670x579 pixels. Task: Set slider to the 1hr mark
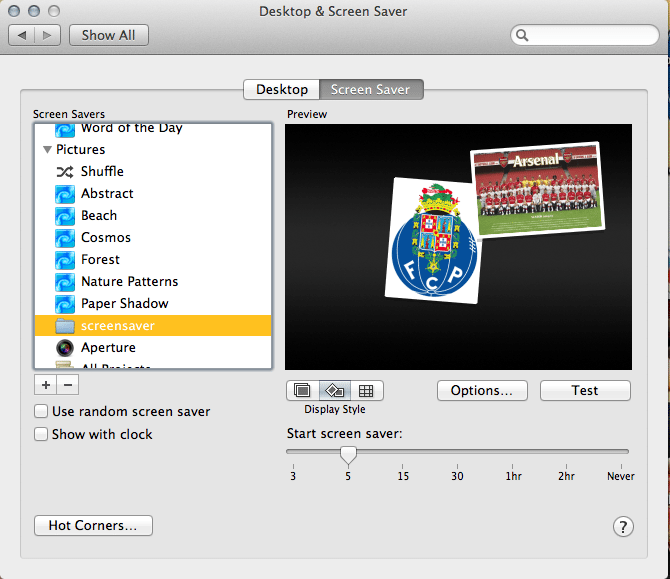coord(513,467)
